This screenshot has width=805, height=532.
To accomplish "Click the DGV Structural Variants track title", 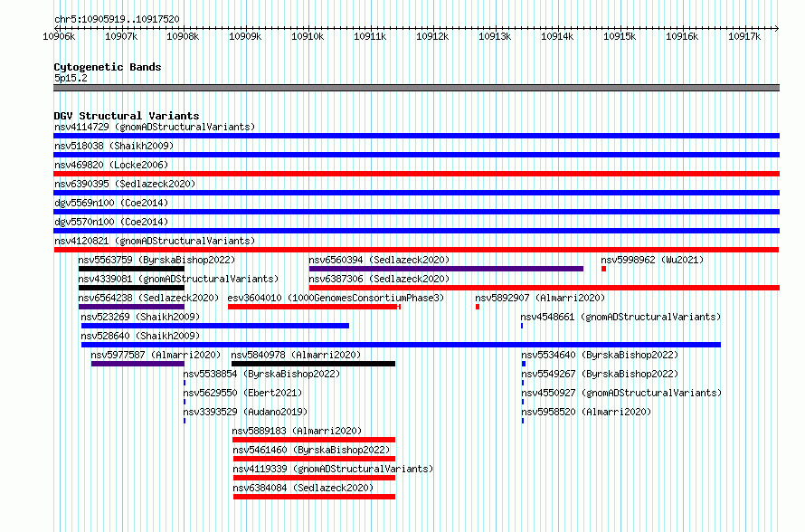I will coord(127,116).
